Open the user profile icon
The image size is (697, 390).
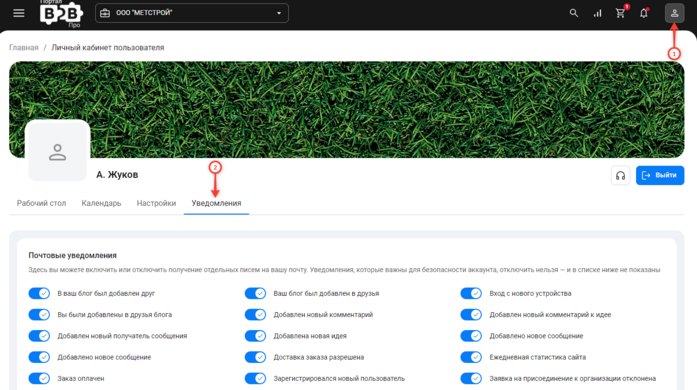point(674,13)
